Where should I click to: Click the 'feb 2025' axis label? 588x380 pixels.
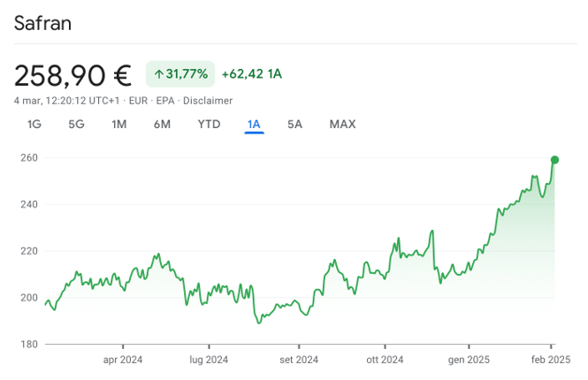(551, 360)
